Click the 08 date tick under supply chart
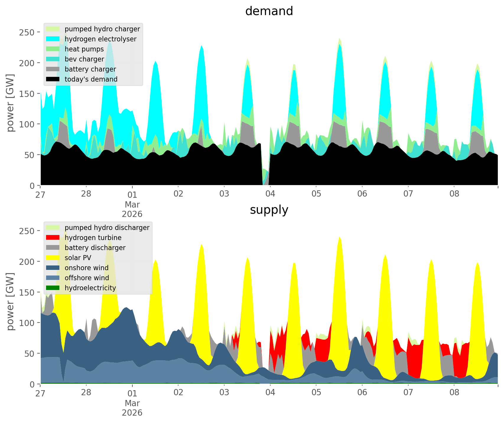504x423 pixels. point(454,393)
